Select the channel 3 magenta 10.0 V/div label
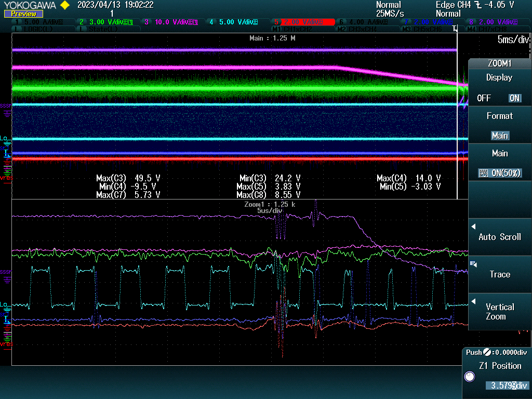Screen dimensions: 532x399 [171, 22]
